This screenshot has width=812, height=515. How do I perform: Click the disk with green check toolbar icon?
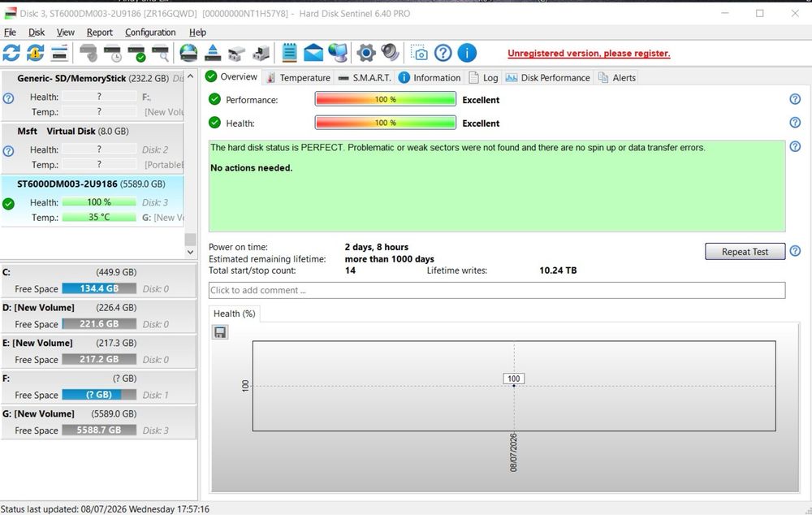coord(136,53)
